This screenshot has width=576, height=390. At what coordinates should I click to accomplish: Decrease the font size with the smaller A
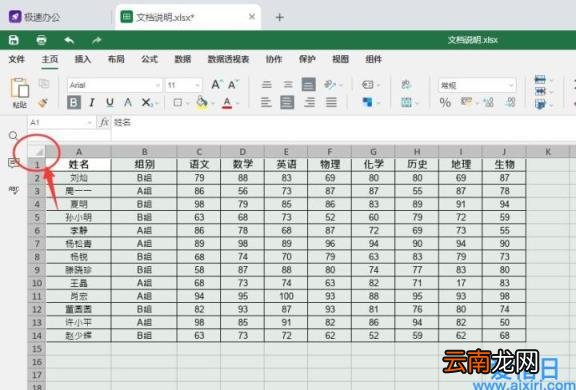[233, 85]
